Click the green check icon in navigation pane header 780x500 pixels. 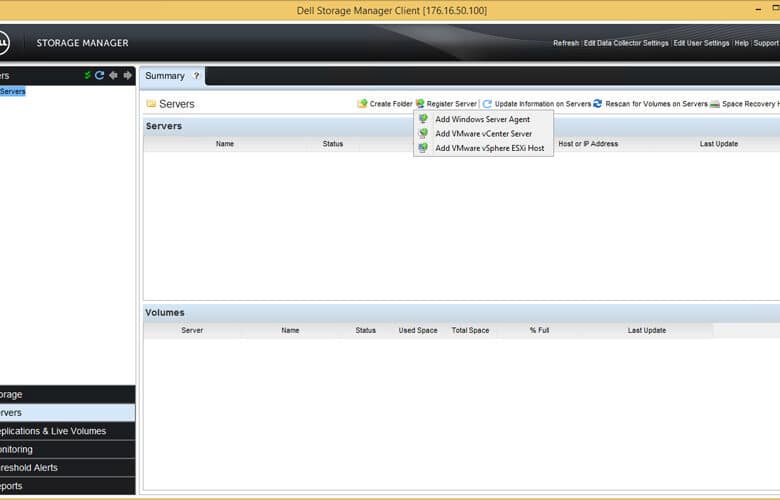[x=88, y=75]
